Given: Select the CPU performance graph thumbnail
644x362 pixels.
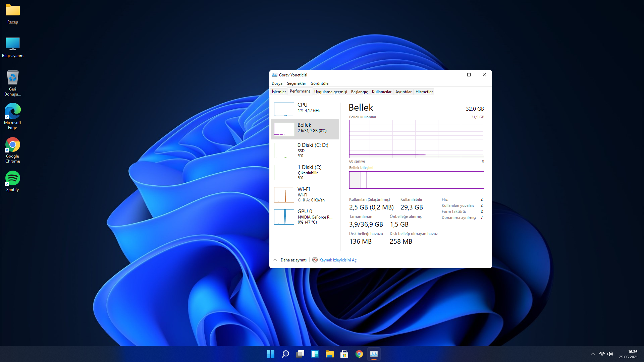Looking at the screenshot, I should 284,109.
